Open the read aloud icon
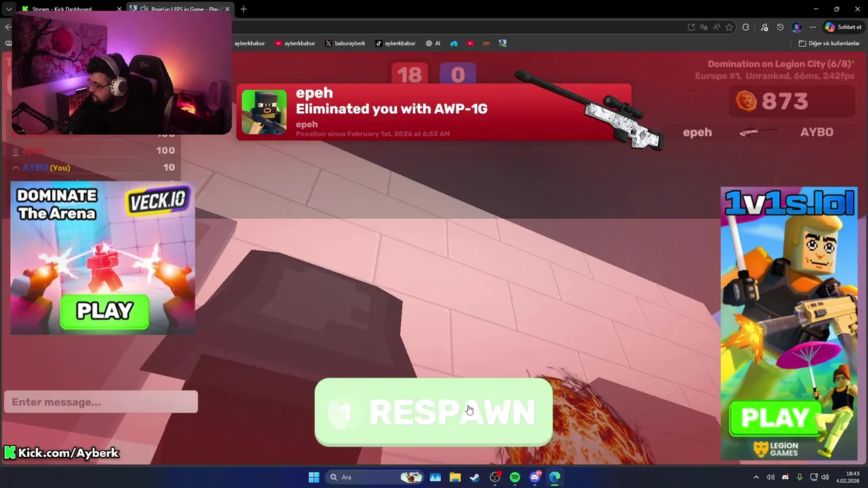Screen dimensions: 868x488 717,27
